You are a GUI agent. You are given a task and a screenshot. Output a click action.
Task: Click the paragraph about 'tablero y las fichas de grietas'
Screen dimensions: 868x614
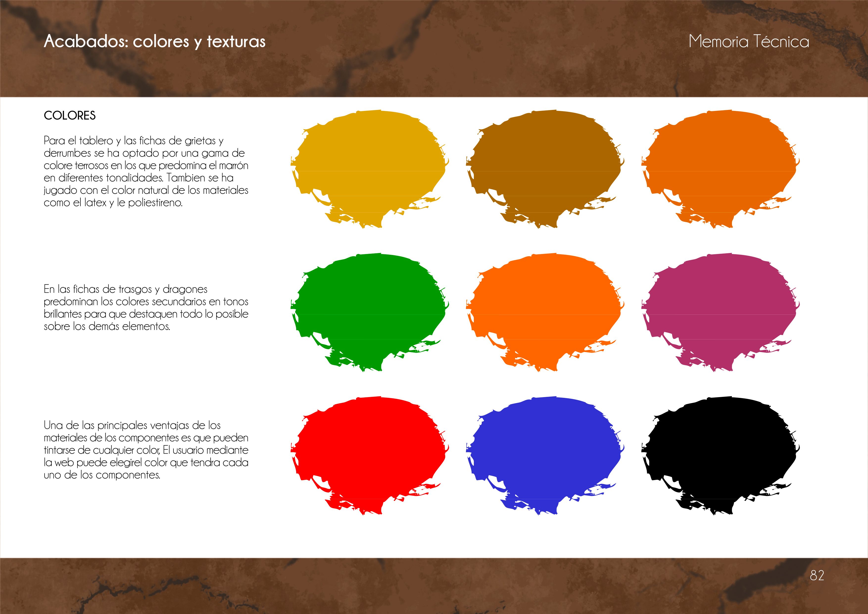[146, 171]
